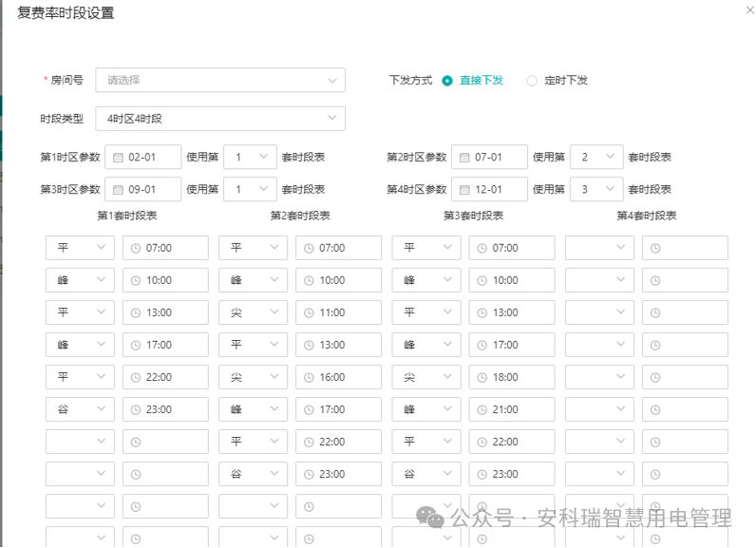
Task: Click clock icon in table 1 22:00 field
Action: (136, 378)
